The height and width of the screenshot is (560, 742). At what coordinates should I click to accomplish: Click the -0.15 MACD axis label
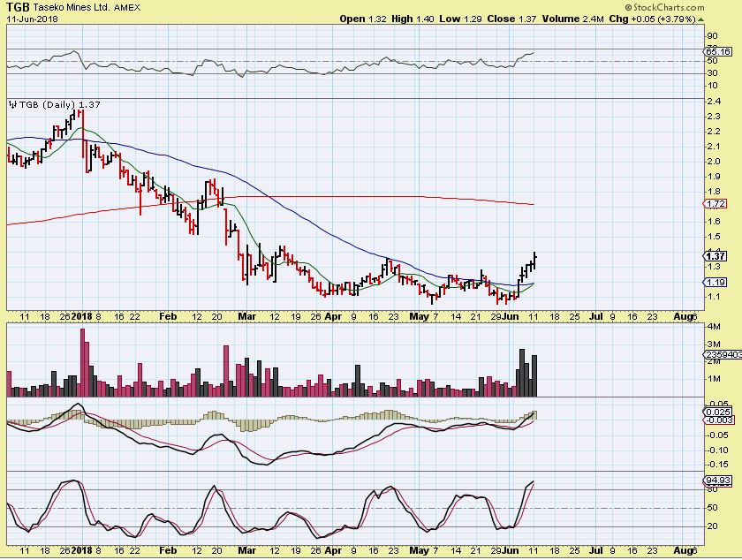tap(717, 465)
